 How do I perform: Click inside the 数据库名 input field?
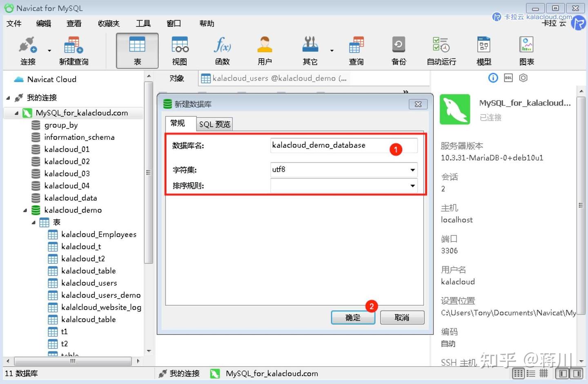343,145
